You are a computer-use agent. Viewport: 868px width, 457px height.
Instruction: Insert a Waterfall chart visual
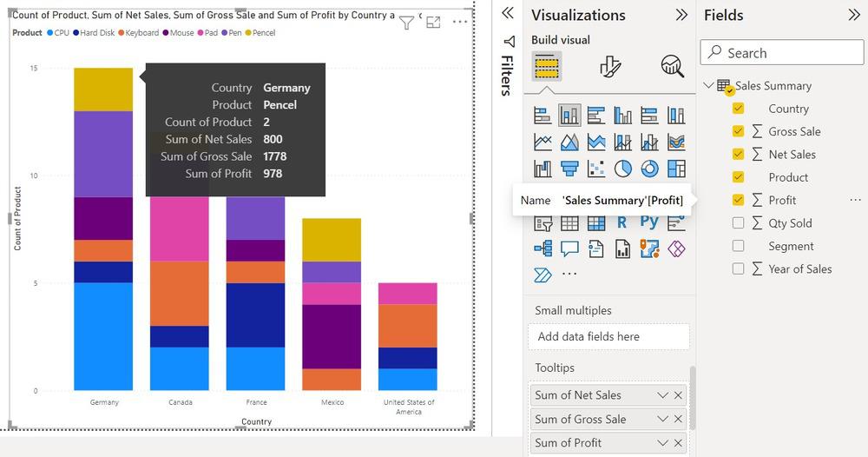542,169
